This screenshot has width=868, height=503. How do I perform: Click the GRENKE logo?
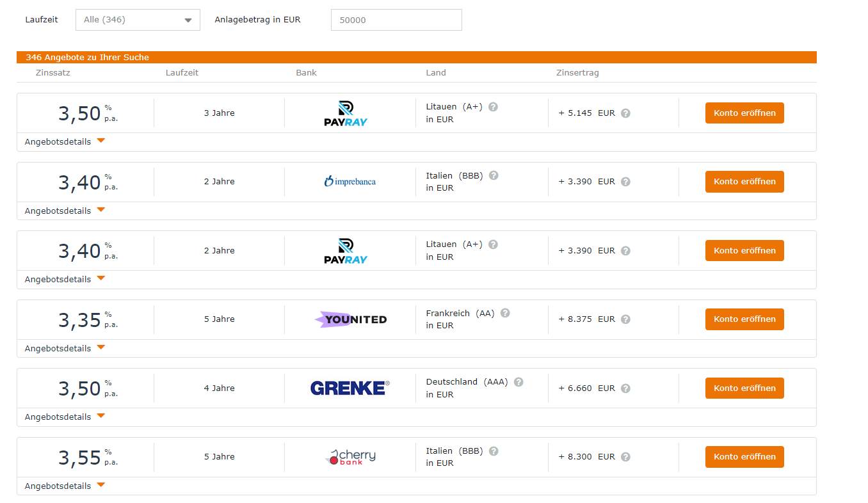coord(350,388)
